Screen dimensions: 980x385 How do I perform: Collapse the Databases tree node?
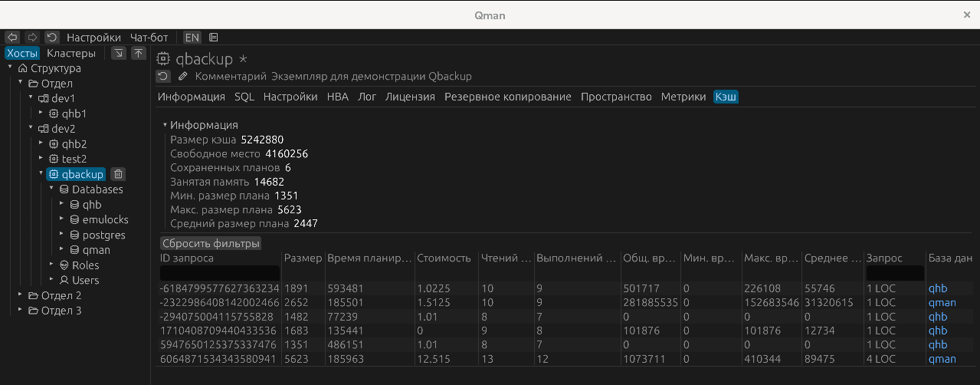[51, 189]
